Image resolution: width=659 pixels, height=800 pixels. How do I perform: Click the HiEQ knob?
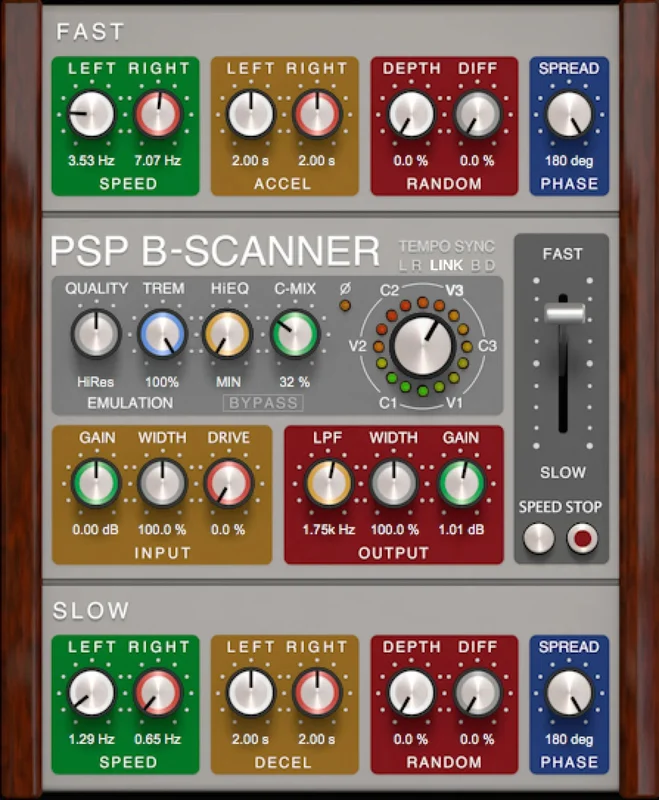click(227, 334)
